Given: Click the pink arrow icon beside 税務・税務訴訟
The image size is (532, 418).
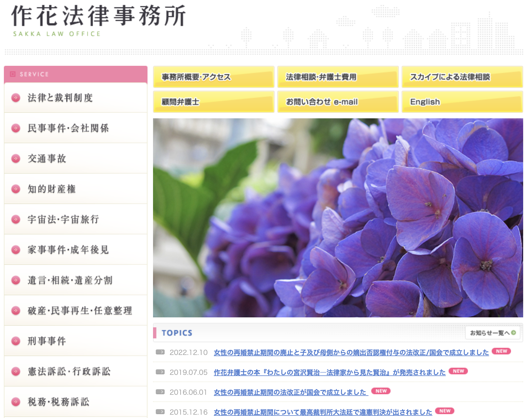Looking at the screenshot, I should [16, 402].
